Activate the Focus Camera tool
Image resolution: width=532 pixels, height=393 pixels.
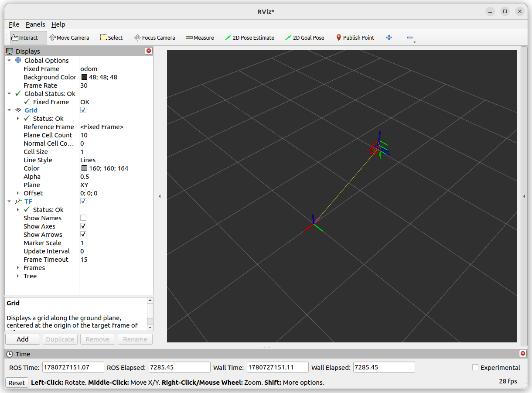[154, 38]
